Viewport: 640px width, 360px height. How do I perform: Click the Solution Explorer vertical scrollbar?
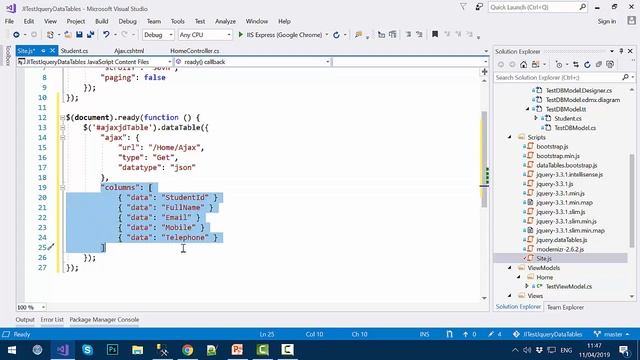tap(632, 200)
